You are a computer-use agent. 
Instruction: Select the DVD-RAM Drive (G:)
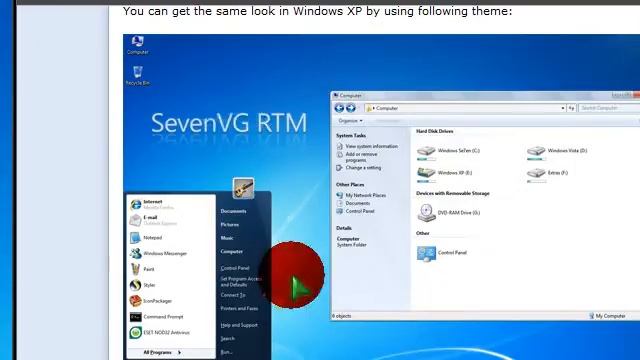[x=448, y=213]
